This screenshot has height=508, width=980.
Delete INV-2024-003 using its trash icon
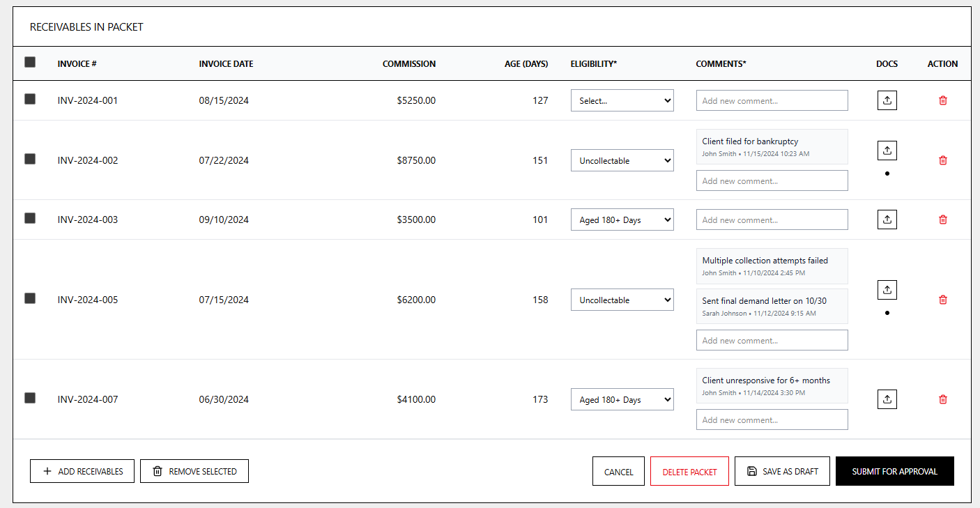tap(942, 219)
